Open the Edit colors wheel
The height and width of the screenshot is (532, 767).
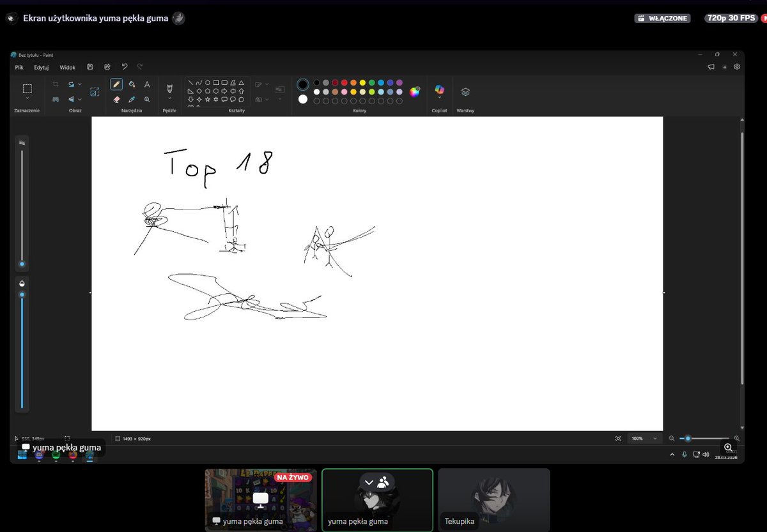tap(415, 91)
